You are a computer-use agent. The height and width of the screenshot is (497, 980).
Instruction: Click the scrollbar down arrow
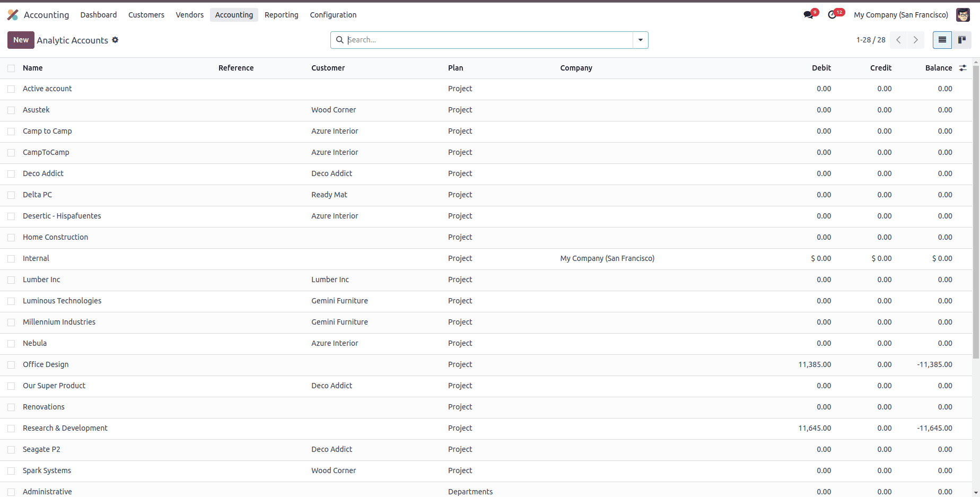(976, 493)
